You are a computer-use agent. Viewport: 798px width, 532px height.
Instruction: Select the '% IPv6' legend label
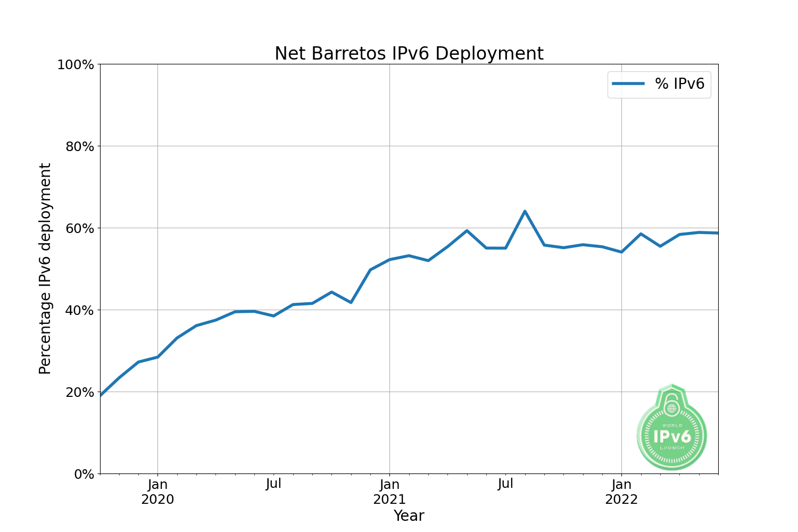click(x=679, y=84)
